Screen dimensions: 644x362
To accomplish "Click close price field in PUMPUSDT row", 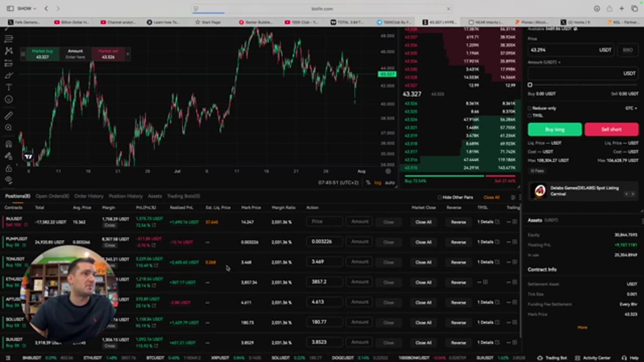I will pos(325,242).
